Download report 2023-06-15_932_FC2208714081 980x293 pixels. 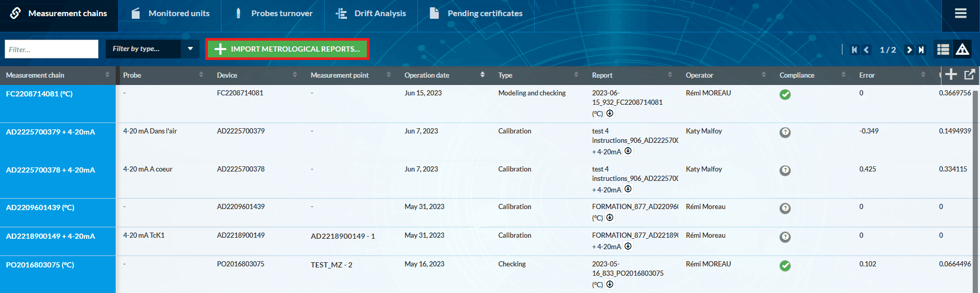610,113
